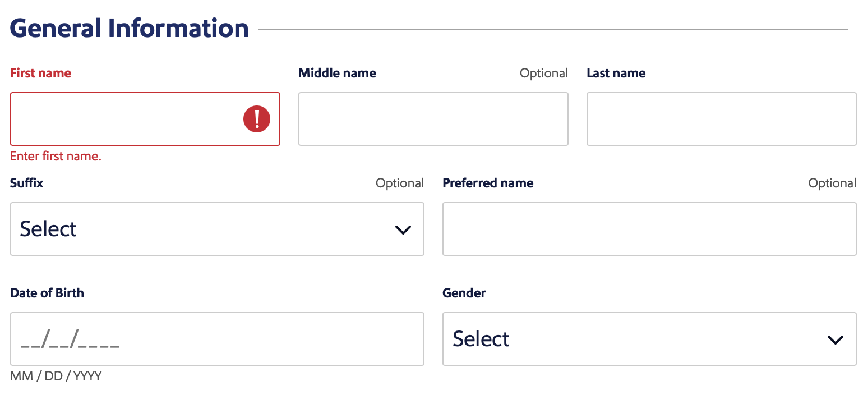Focus the Last name input field
Screen dimensions: 868x395
click(722, 119)
